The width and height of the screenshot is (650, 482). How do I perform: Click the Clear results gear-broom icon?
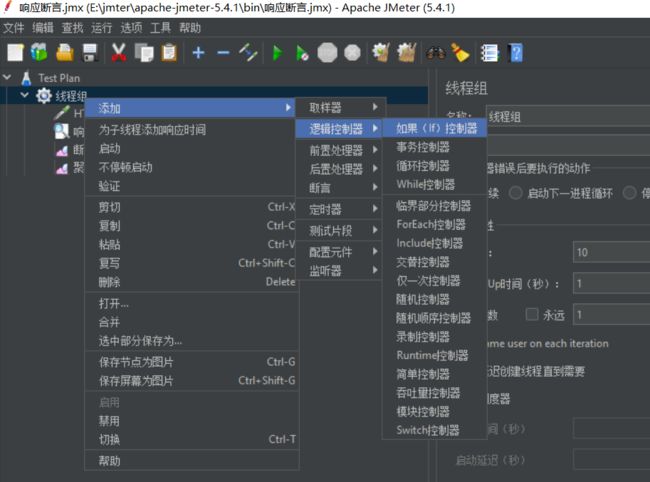(381, 53)
